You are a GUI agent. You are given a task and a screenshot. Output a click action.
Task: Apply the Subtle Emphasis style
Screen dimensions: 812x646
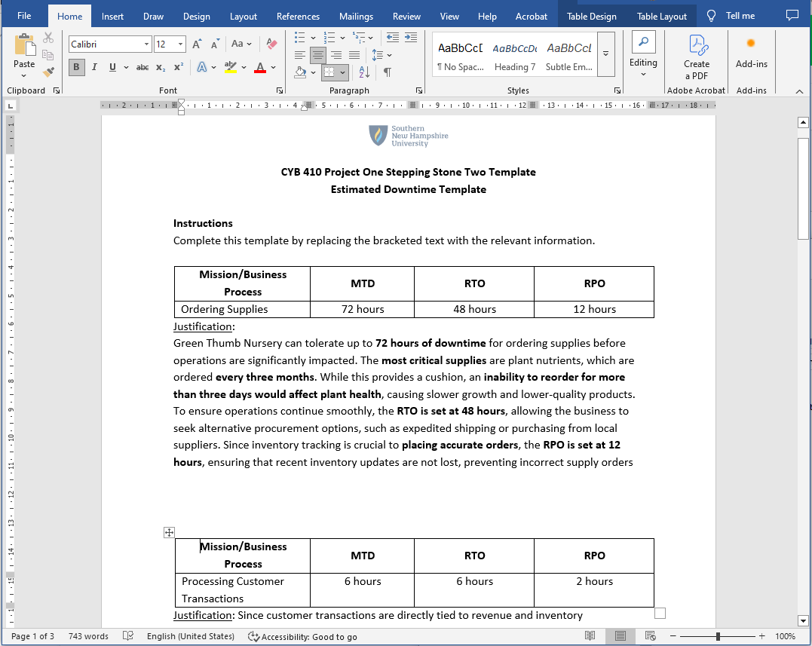568,55
